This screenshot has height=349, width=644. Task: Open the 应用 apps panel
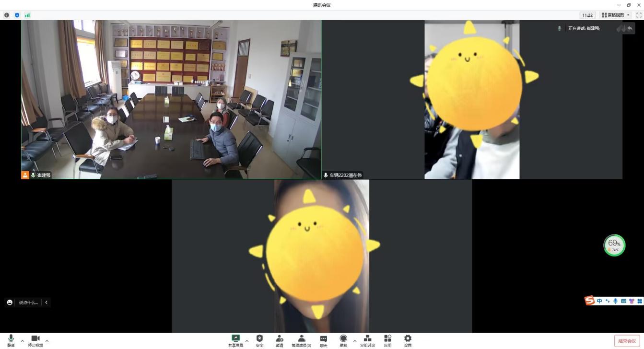pos(387,340)
